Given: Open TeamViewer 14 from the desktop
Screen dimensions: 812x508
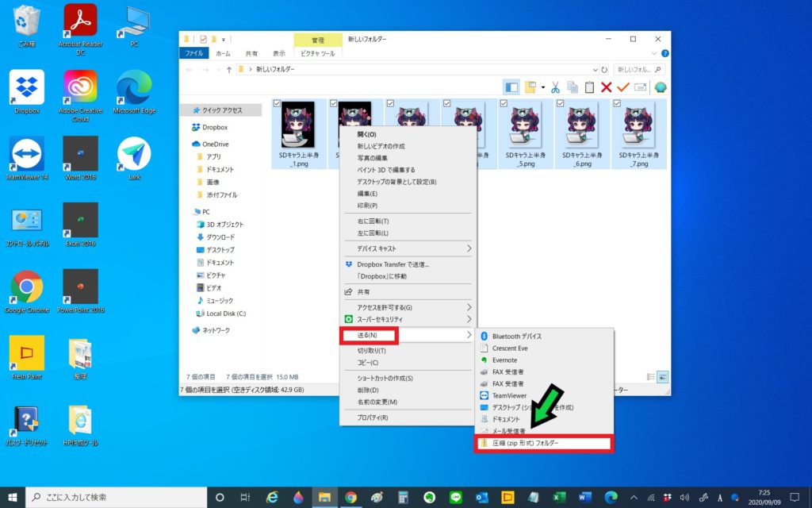Looking at the screenshot, I should point(26,155).
